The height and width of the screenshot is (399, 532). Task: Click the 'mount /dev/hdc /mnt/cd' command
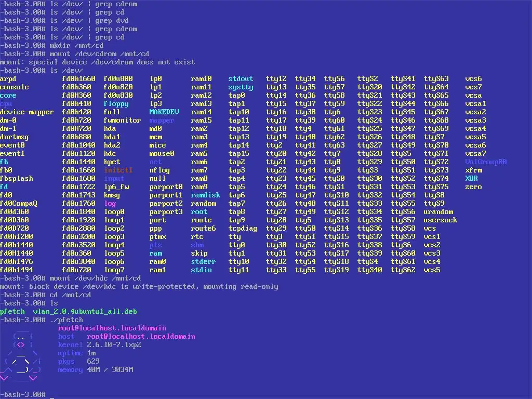point(95,278)
